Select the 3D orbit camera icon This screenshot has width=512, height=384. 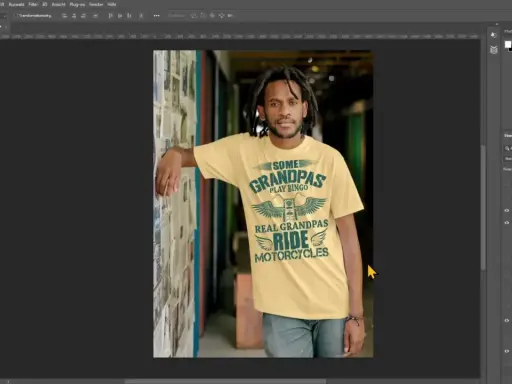(194, 16)
